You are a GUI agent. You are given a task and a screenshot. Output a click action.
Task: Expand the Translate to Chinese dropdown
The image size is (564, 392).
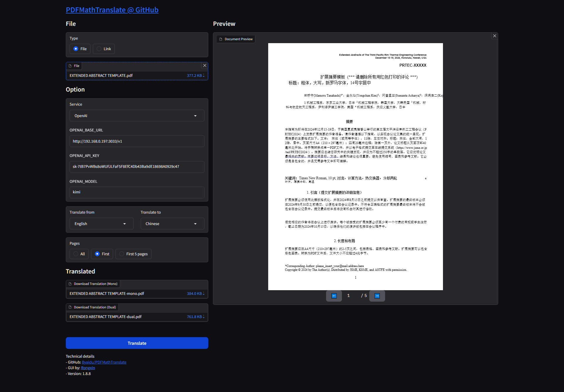172,224
